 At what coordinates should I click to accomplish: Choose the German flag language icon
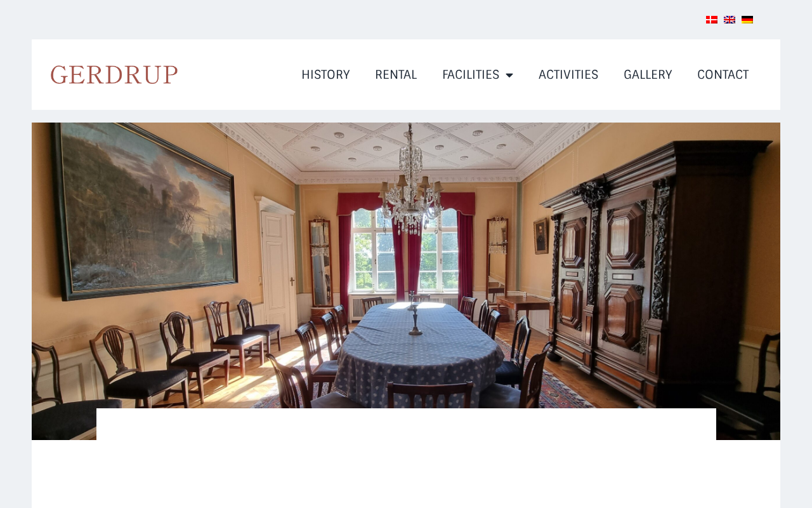[x=747, y=20]
